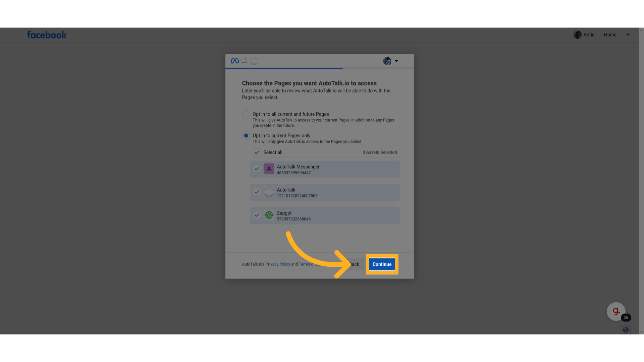Click the 16 notification badge
Image resolution: width=644 pixels, height=362 pixels.
click(626, 317)
